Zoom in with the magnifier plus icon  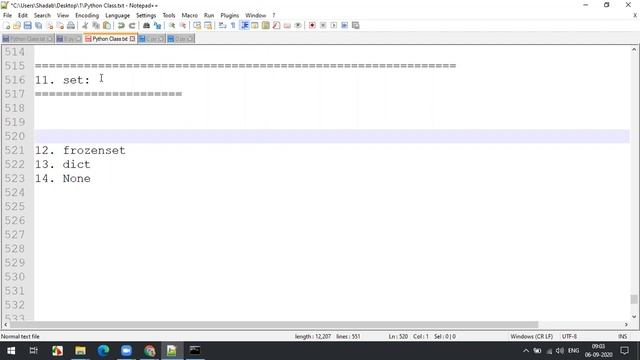pos(172,25)
